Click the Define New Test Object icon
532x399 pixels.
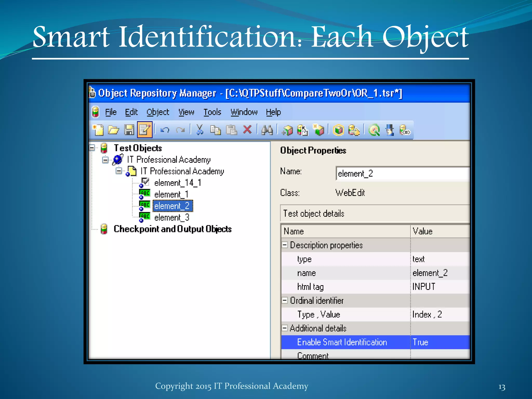[318, 130]
